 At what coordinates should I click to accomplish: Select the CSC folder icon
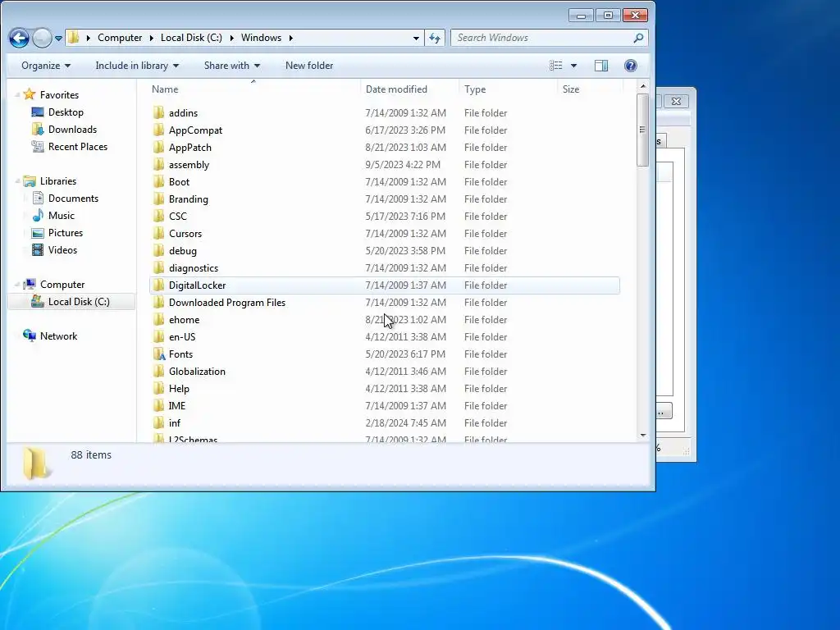click(158, 216)
